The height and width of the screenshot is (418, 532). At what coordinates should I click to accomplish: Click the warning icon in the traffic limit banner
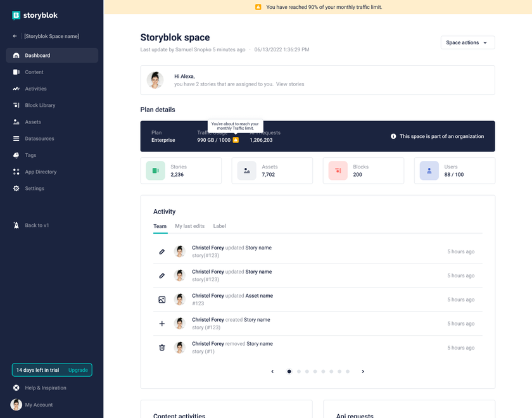tap(258, 7)
